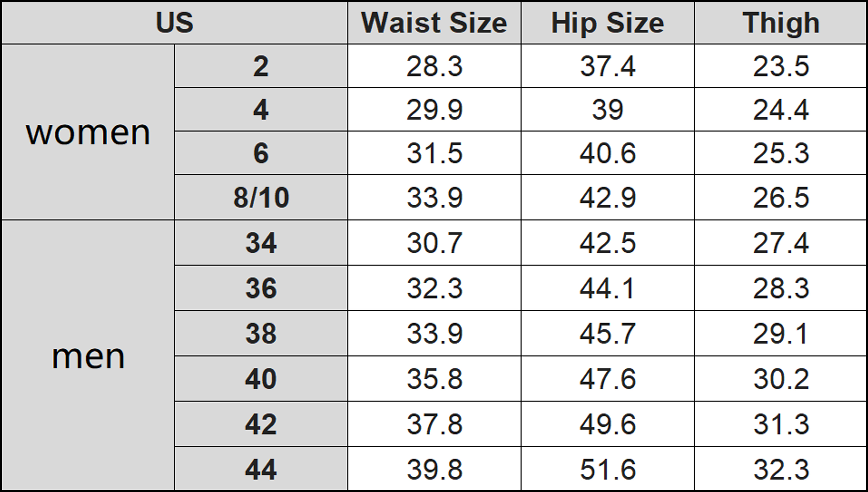Click the Hip Size column header
The image size is (868, 492).
pos(608,23)
